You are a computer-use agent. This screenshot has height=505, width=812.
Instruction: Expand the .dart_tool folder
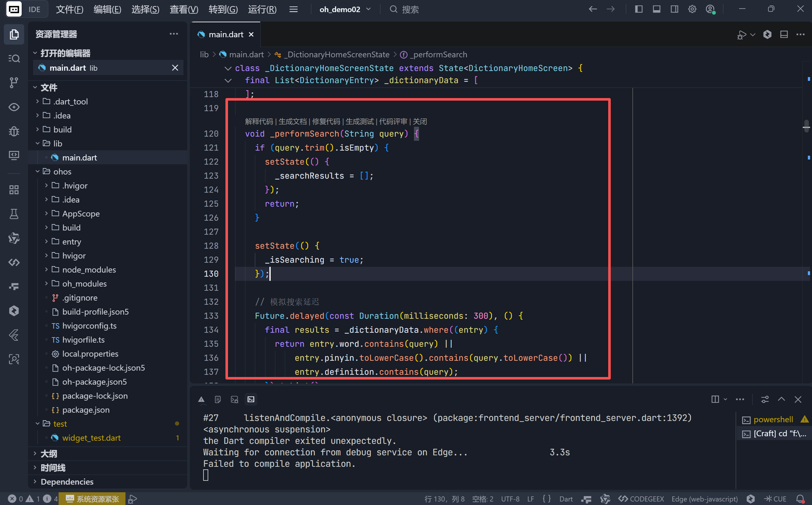click(x=70, y=102)
